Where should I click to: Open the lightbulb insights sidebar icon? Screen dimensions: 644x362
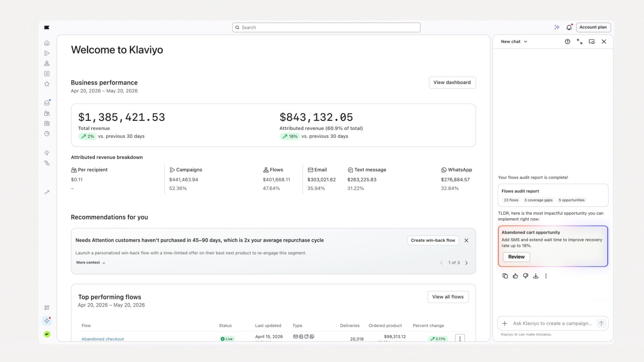click(47, 153)
